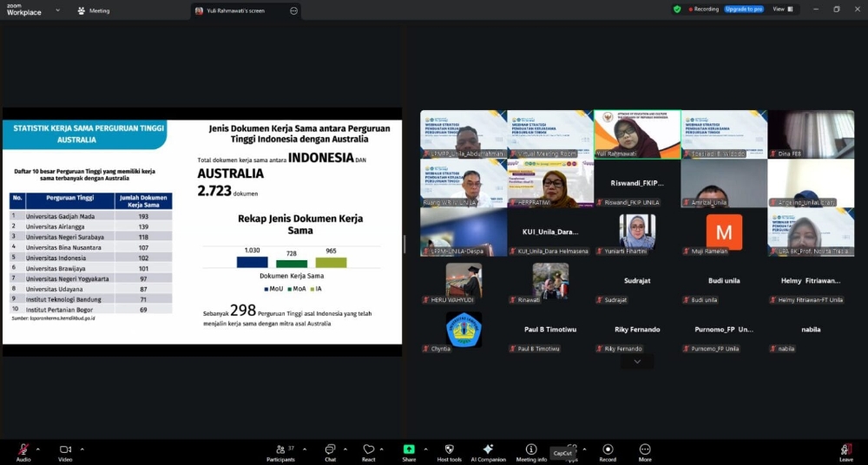This screenshot has width=868, height=465.
Task: Open the Participants panel
Action: pos(280,451)
